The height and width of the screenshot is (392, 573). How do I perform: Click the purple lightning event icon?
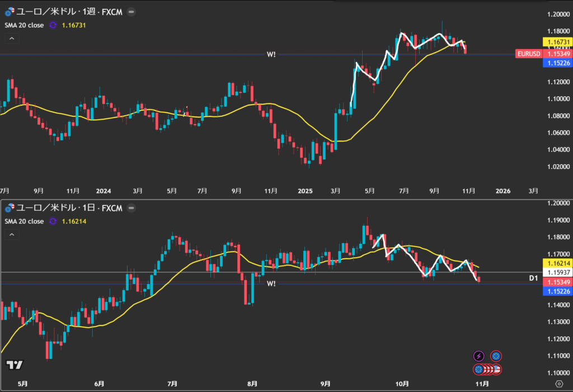[478, 356]
